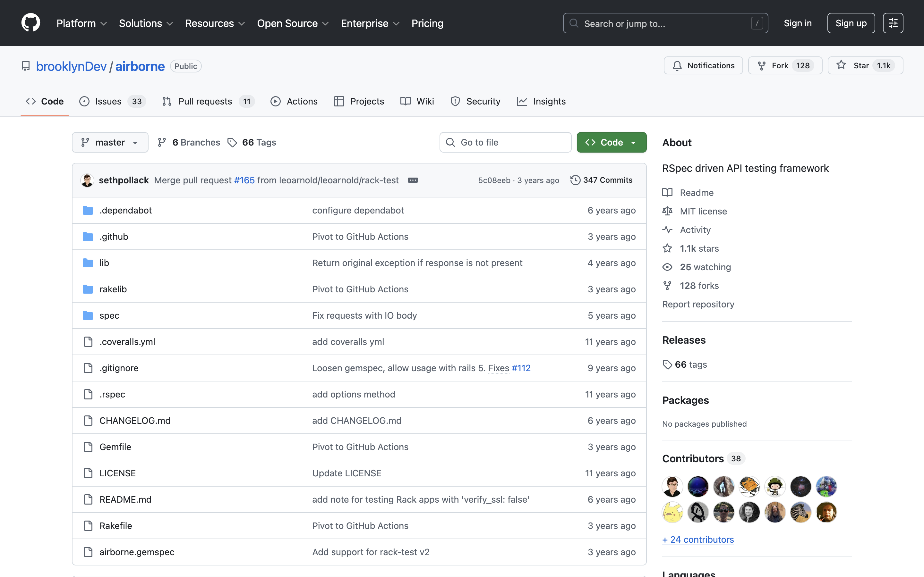Open the 347 Commits history
This screenshot has width=924, height=577.
pyautogui.click(x=601, y=180)
